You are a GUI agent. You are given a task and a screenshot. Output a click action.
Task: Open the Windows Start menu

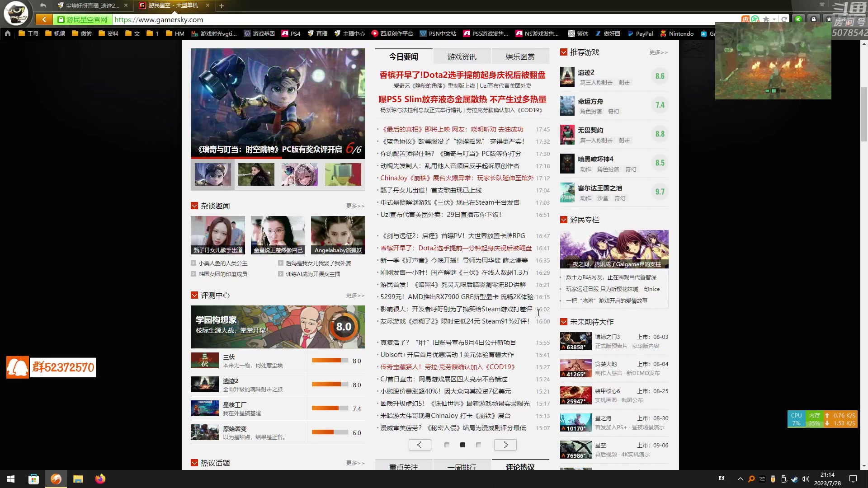(x=11, y=479)
